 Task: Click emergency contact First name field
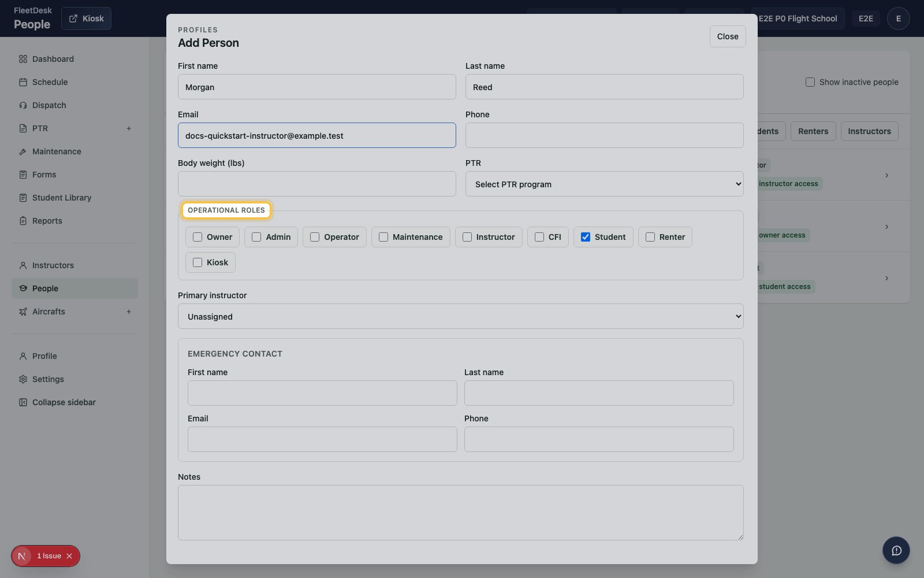(x=322, y=393)
